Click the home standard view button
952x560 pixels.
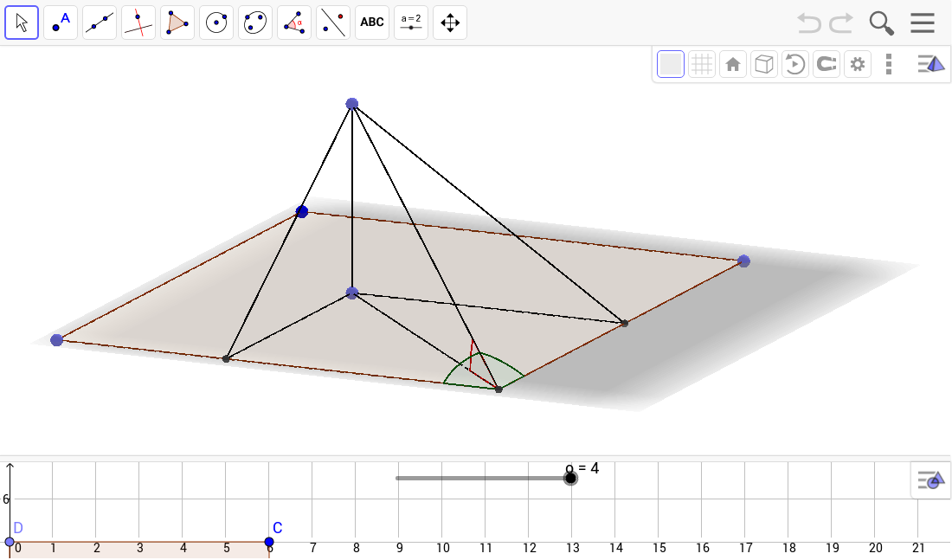(733, 64)
